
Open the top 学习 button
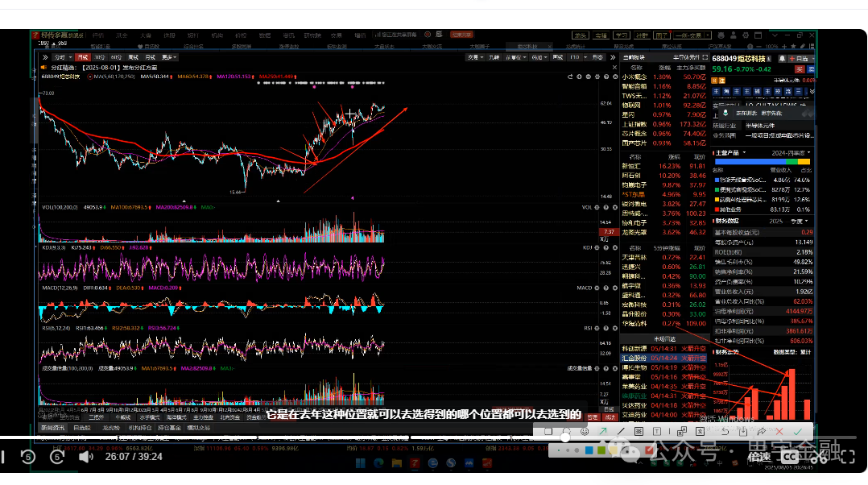click(621, 35)
